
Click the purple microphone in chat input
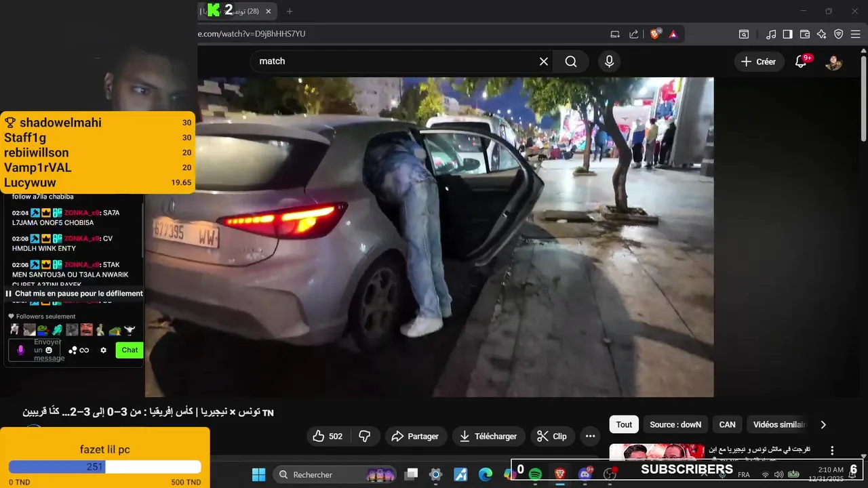(x=20, y=350)
